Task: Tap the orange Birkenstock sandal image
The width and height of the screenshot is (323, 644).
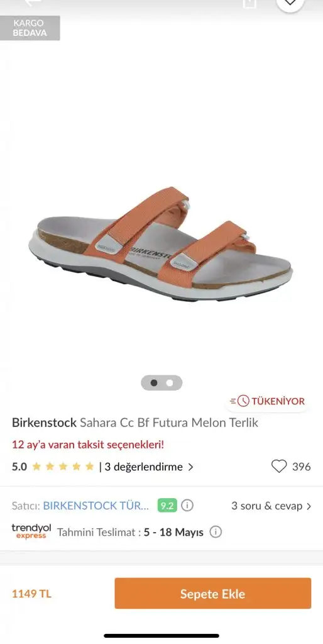Action: point(160,244)
